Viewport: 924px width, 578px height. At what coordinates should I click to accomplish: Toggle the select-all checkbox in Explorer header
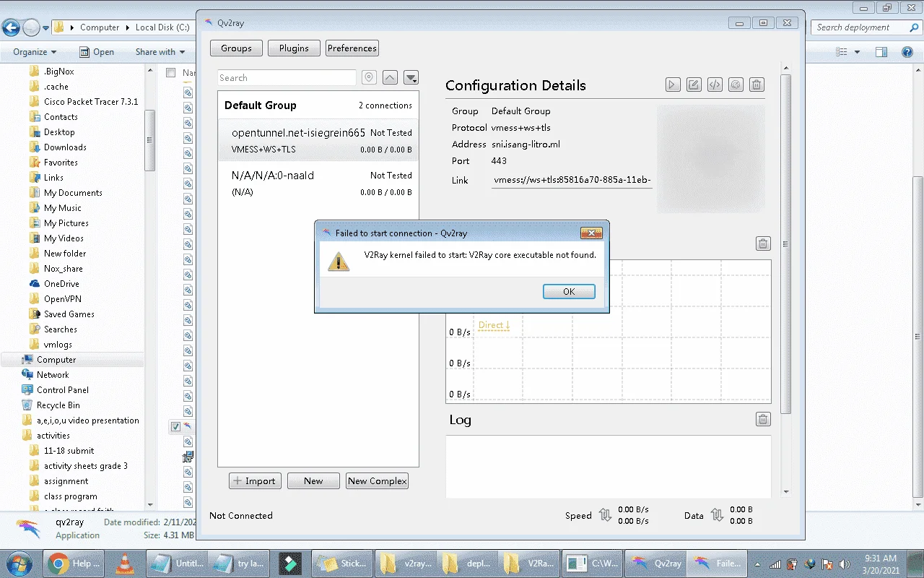tap(171, 73)
